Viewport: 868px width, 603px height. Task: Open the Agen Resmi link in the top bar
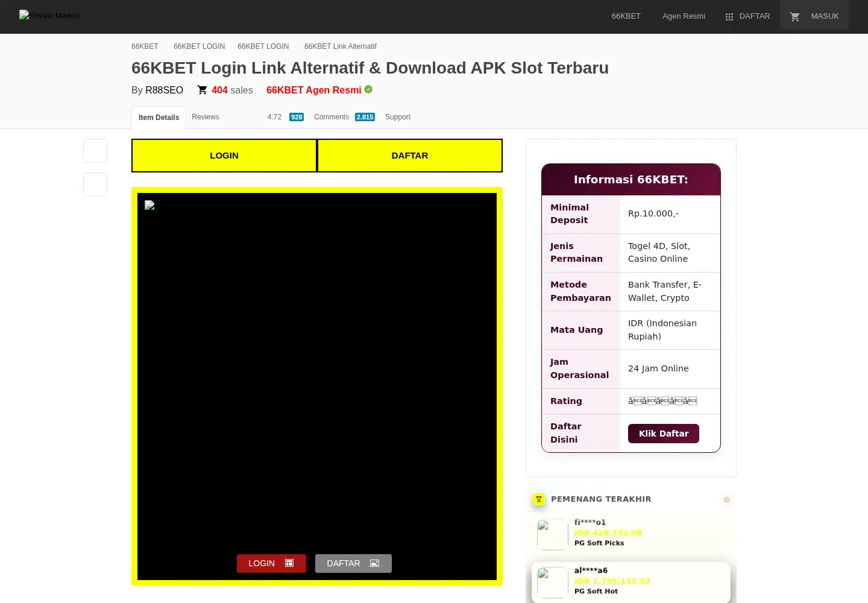click(x=684, y=16)
